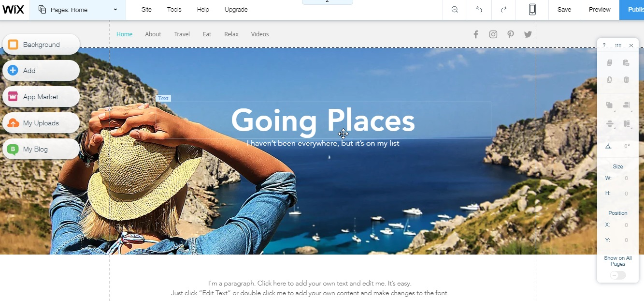Screen dimensions: 644x301
Task: Click the undo arrow icon
Action: [479, 10]
